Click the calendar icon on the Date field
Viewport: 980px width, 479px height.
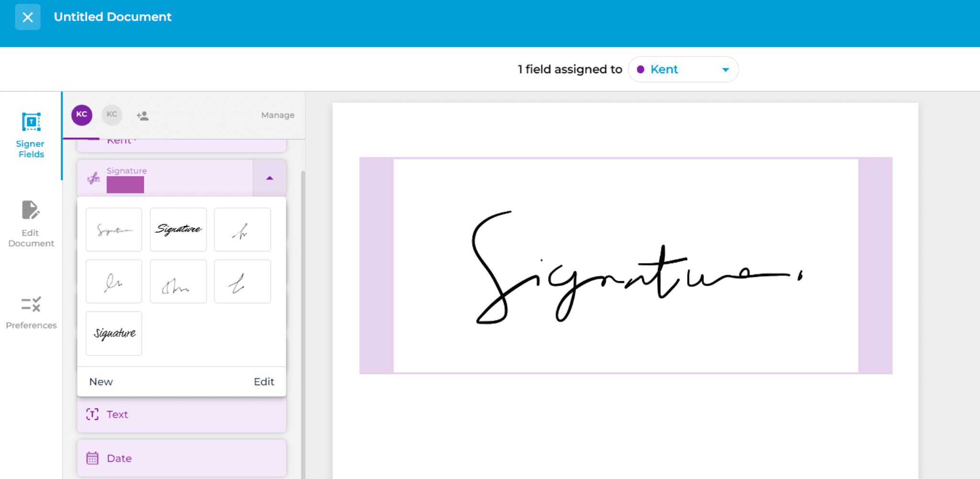92,458
